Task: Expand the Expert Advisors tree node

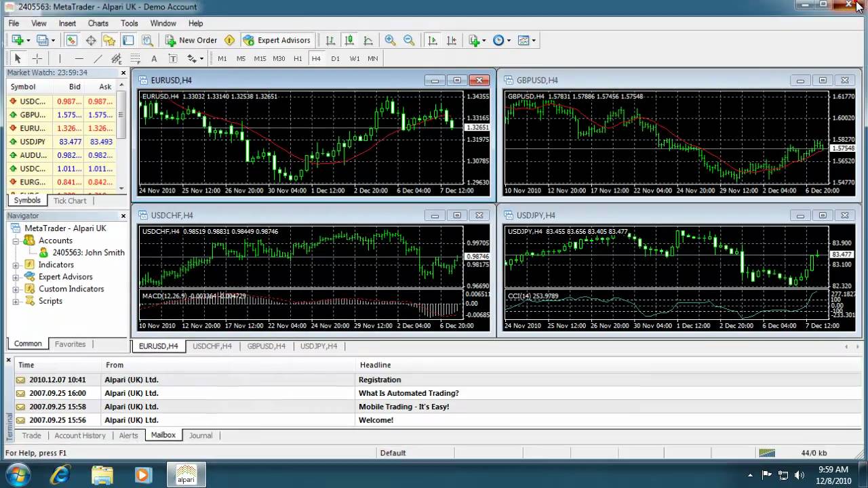Action: (x=16, y=277)
